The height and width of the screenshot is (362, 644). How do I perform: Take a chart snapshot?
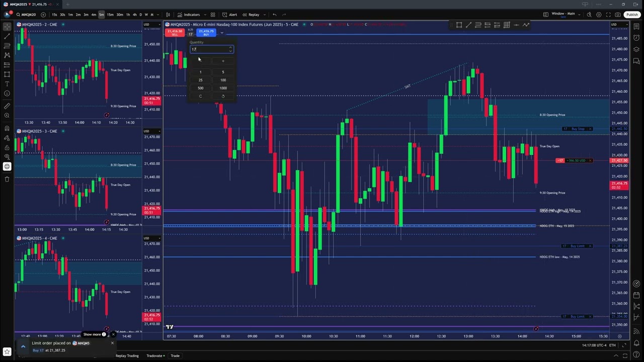tap(618, 15)
